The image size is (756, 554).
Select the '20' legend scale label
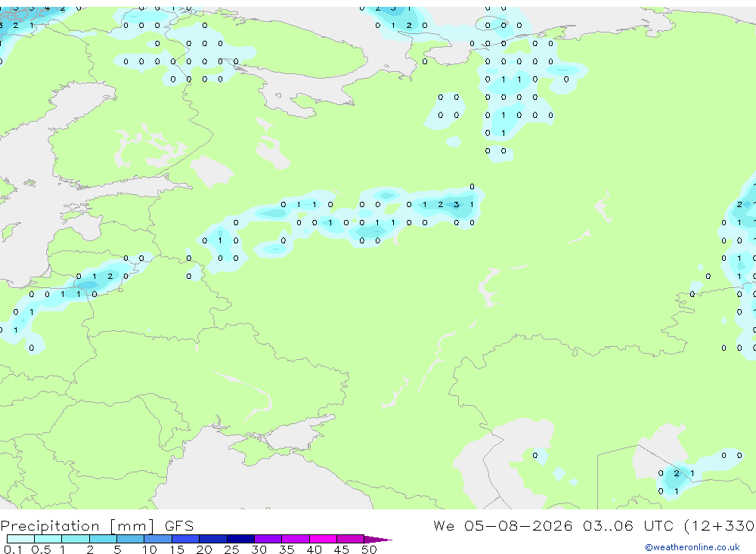pos(204,549)
